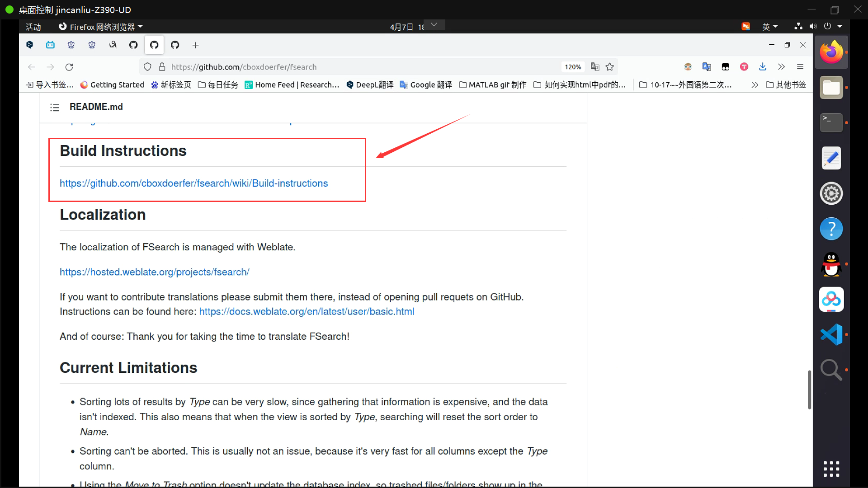
Task: Expand the hidden bookmarks chevron
Action: coord(755,85)
